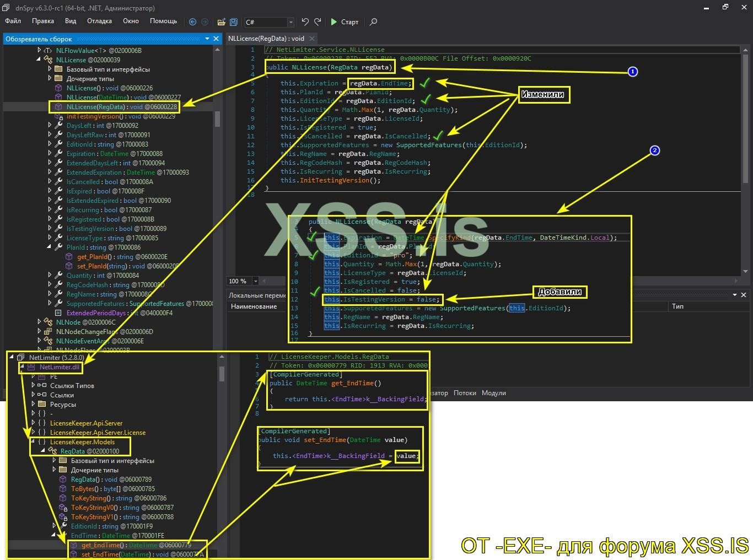Click the Тип column header
The height and width of the screenshot is (560, 753).
678,306
